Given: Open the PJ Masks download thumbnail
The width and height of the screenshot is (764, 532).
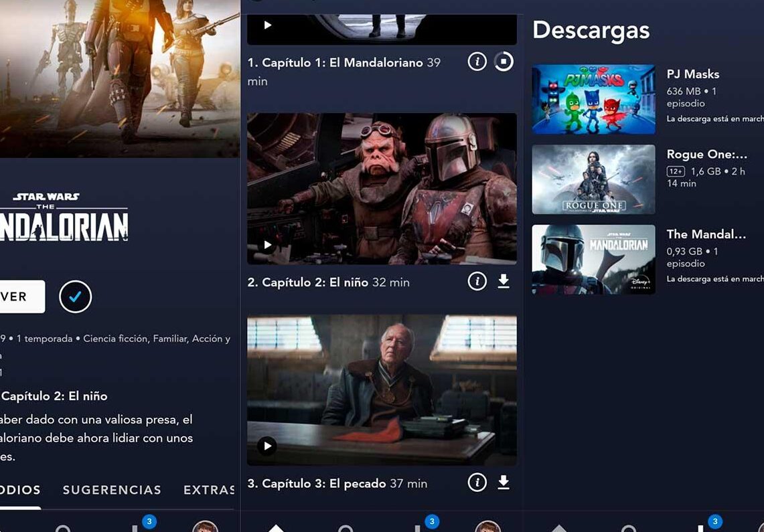Looking at the screenshot, I should 593,99.
